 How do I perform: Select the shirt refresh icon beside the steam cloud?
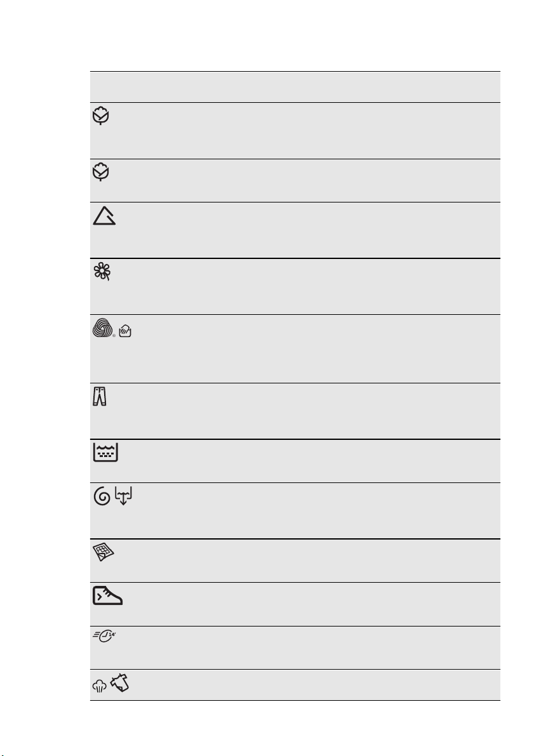[x=119, y=684]
